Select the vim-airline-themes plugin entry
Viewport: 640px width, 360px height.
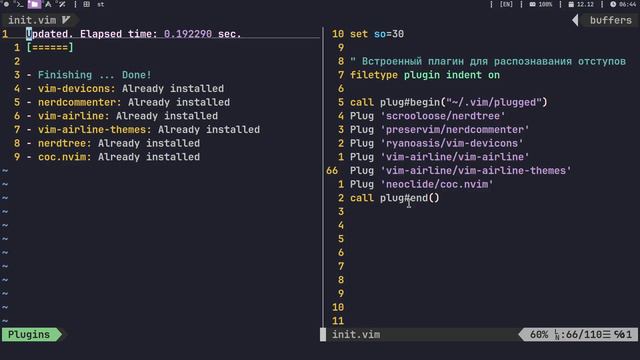[x=143, y=129]
